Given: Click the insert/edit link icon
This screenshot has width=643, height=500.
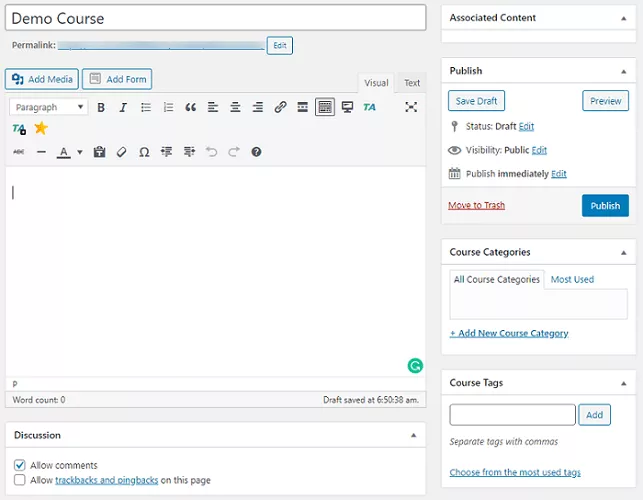Looking at the screenshot, I should [280, 107].
